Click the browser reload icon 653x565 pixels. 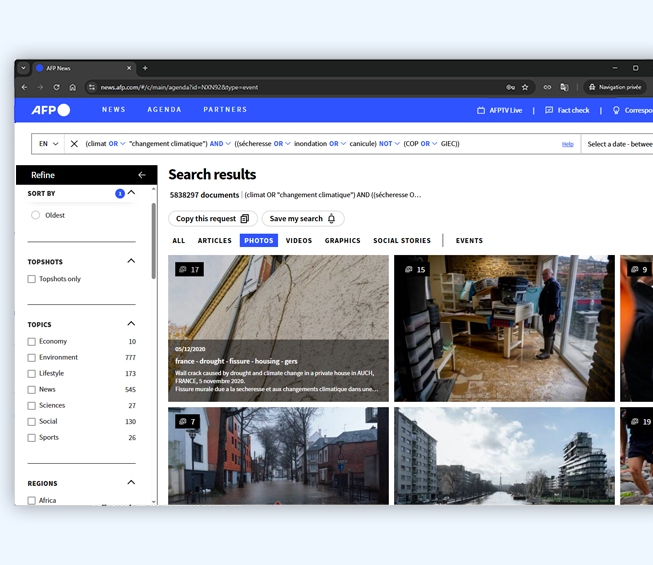pyautogui.click(x=56, y=87)
